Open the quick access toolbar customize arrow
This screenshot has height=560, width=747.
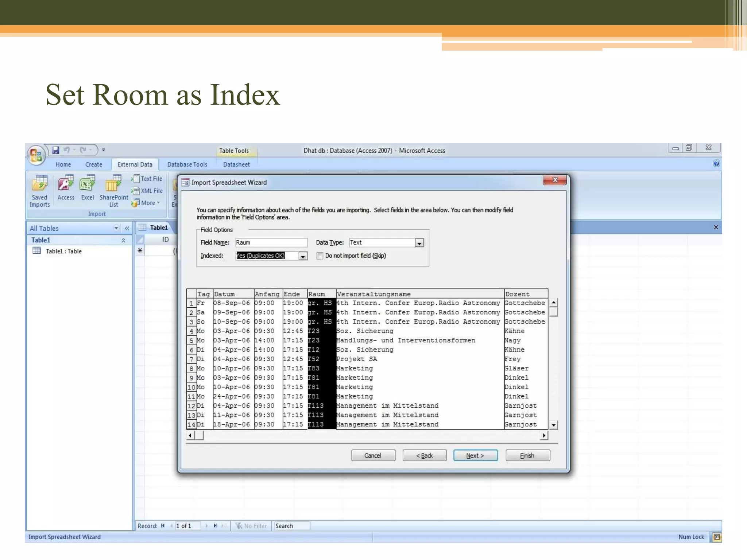tap(104, 150)
